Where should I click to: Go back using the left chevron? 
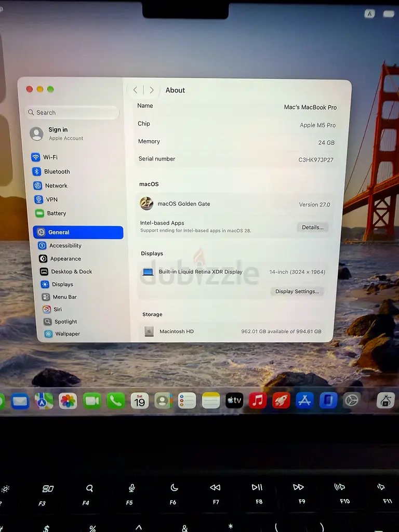pos(136,90)
